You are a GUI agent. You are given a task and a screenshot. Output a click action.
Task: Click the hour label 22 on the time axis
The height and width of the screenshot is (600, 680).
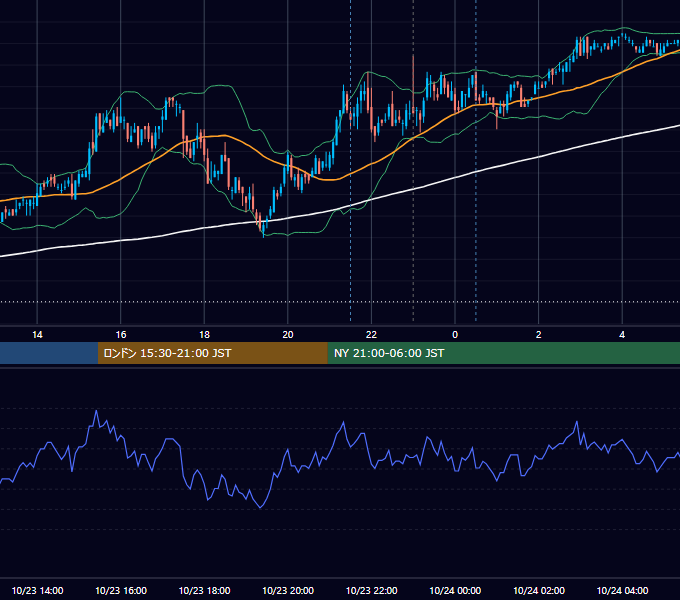click(x=371, y=335)
